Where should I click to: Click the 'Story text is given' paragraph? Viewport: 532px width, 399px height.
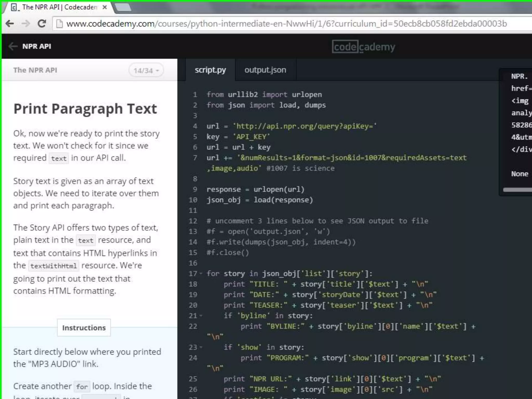pyautogui.click(x=86, y=193)
